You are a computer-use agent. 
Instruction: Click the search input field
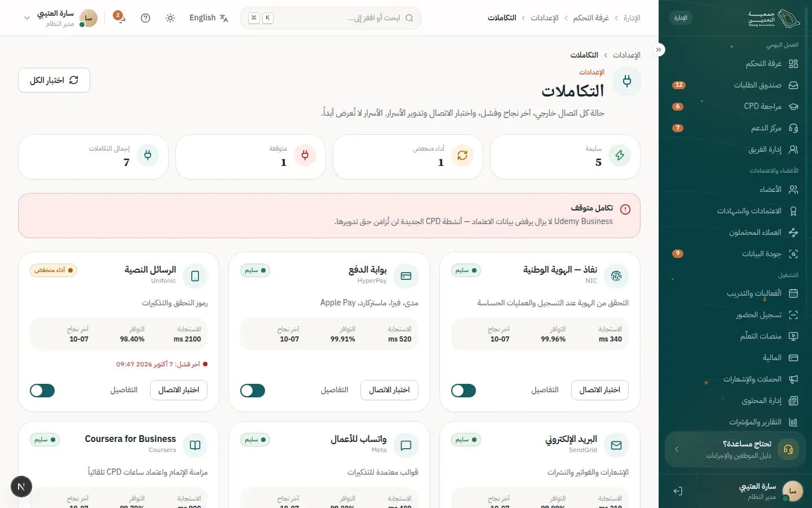coord(331,18)
